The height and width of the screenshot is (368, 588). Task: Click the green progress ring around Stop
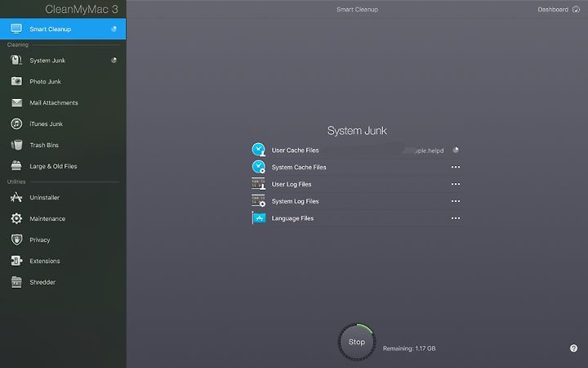pyautogui.click(x=366, y=326)
